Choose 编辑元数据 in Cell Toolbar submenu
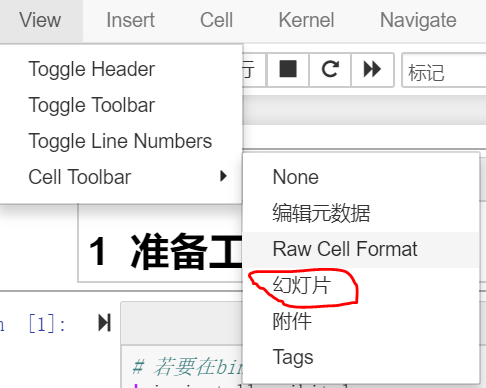The image size is (486, 388). click(361, 213)
